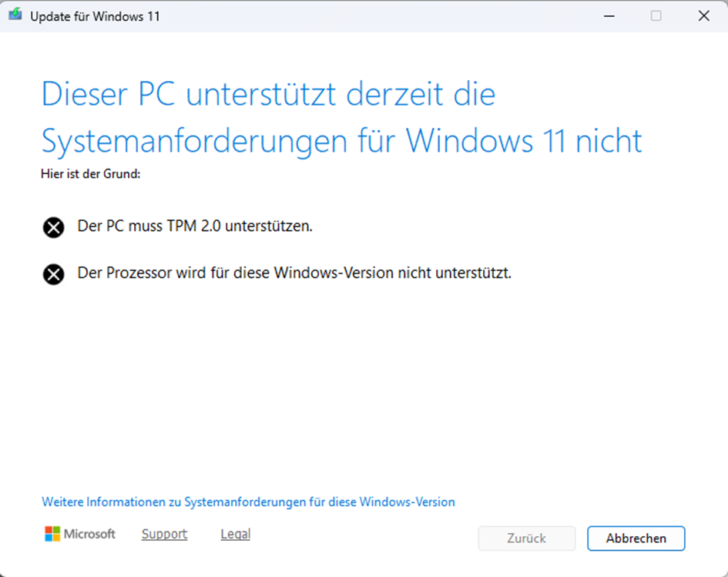This screenshot has width=728, height=577.
Task: Select the 'Der Prozessor wird...nicht unterstützt' text
Action: click(x=294, y=273)
